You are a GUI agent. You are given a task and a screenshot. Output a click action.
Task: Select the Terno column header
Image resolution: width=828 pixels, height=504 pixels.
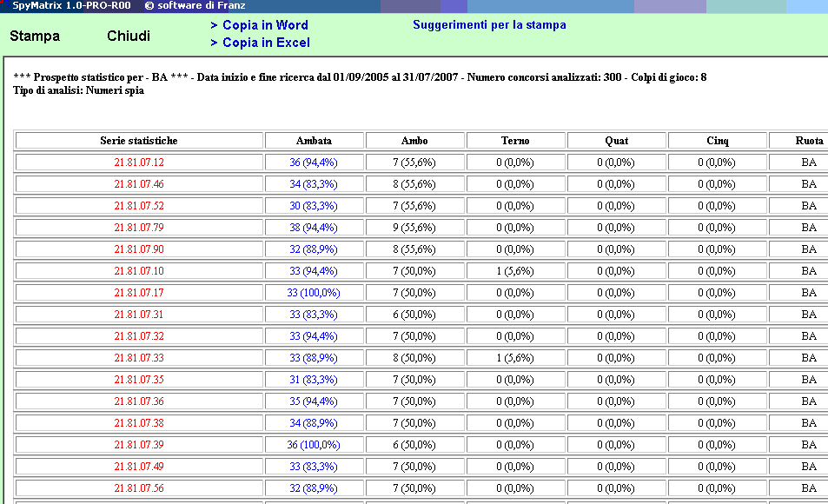click(515, 141)
